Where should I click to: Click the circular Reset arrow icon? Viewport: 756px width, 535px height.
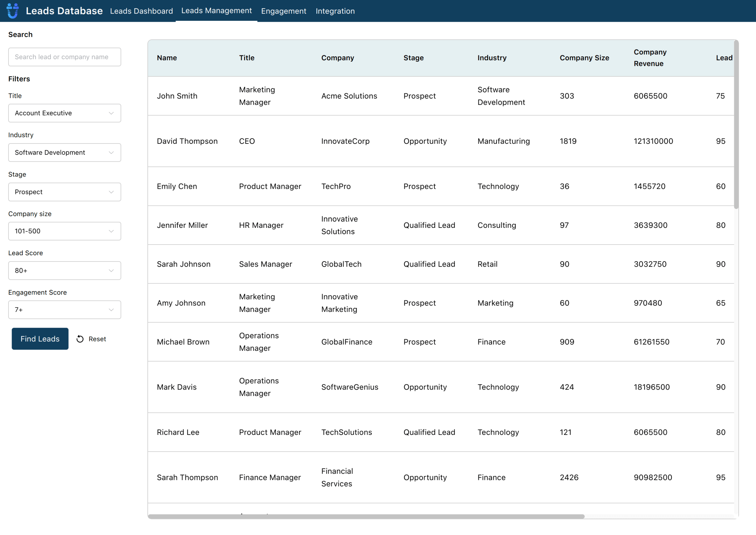(80, 339)
